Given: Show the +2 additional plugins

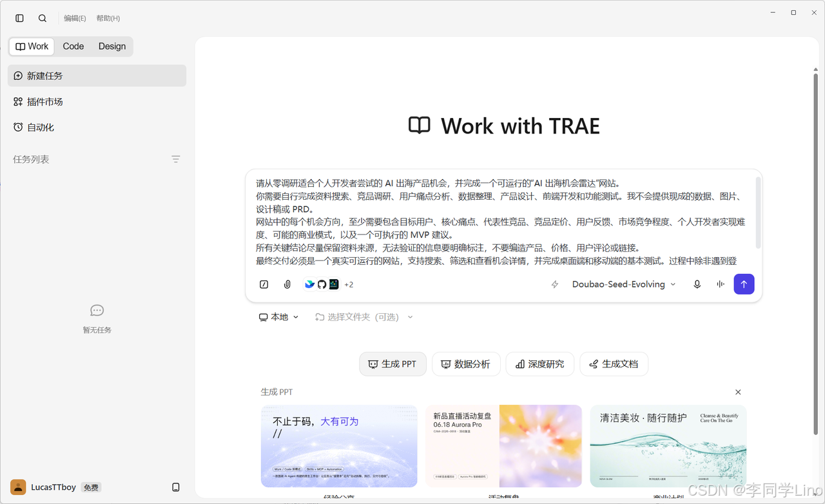Looking at the screenshot, I should (349, 284).
